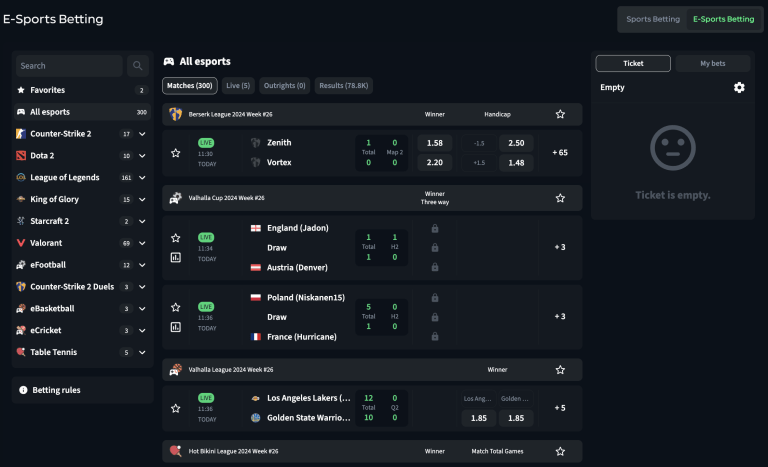The height and width of the screenshot is (467, 768).
Task: Toggle favorite star for Lakers vs Warriors match
Action: [x=176, y=408]
